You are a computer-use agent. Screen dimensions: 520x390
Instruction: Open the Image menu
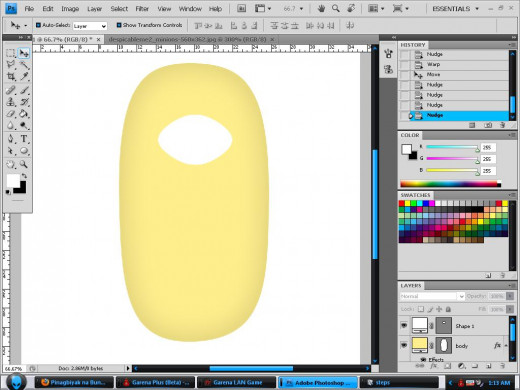point(70,9)
